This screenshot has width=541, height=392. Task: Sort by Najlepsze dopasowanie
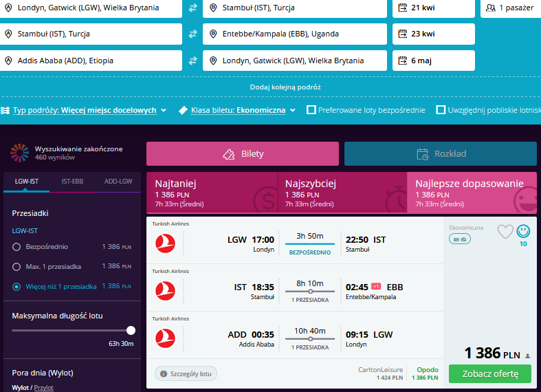[472, 193]
